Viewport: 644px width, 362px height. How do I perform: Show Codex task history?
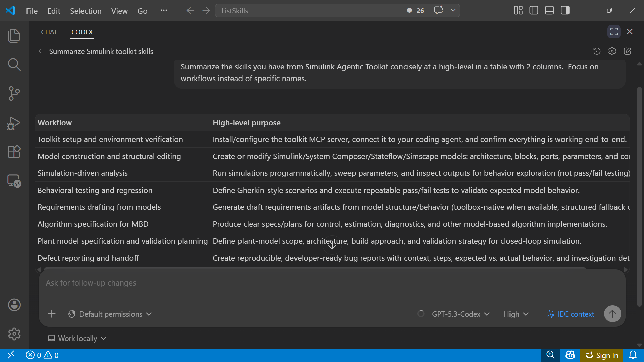point(597,51)
